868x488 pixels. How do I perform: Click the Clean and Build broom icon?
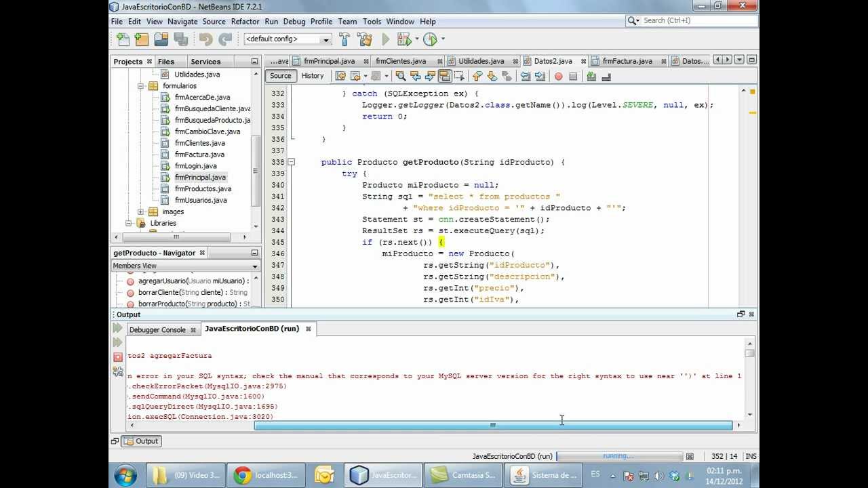[364, 39]
